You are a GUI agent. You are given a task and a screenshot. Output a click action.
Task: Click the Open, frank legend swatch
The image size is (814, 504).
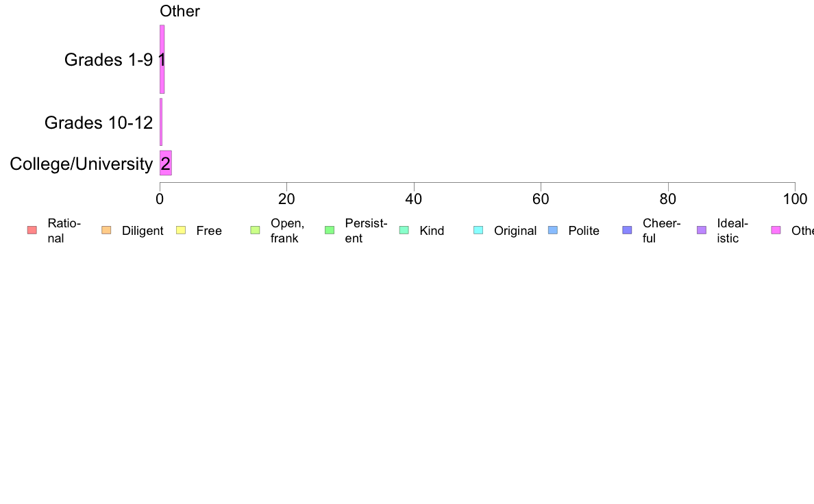point(255,230)
